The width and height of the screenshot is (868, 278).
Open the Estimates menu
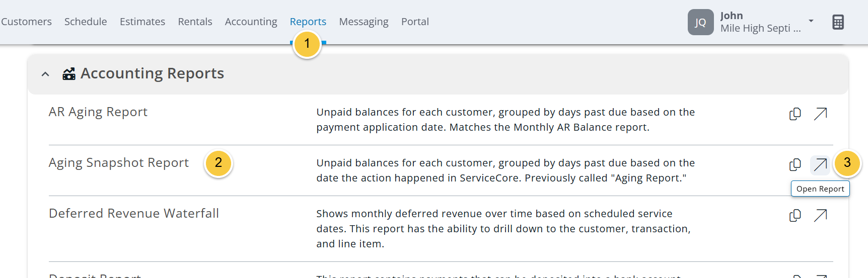click(x=142, y=22)
